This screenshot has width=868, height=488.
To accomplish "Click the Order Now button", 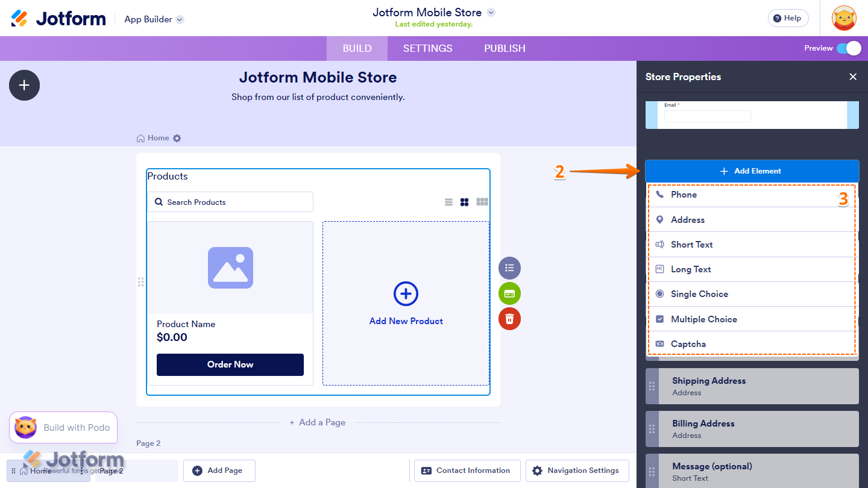I will pos(230,364).
